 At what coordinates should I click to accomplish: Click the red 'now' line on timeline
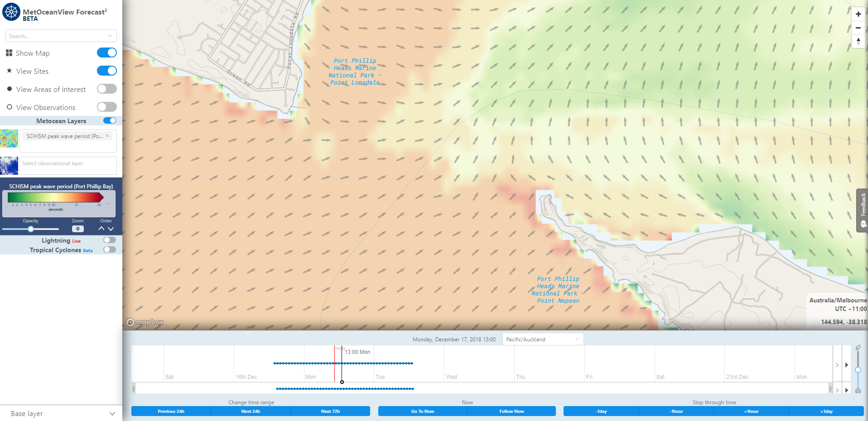(335, 364)
